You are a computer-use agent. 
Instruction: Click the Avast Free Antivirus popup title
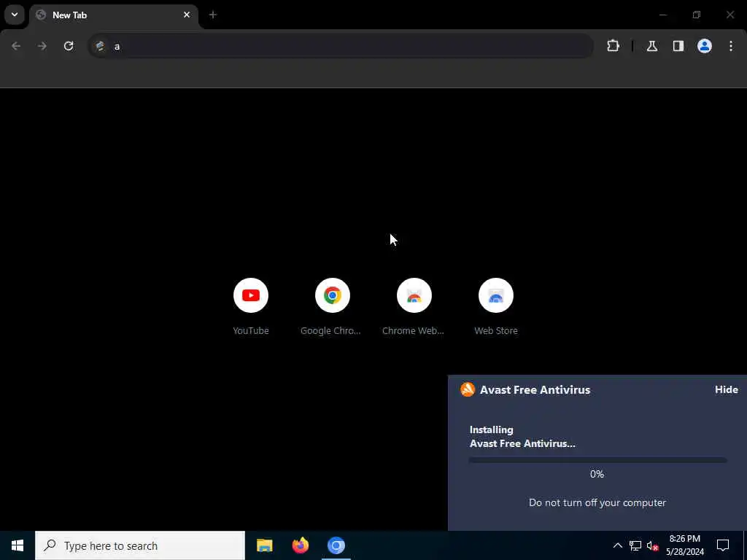click(x=535, y=389)
